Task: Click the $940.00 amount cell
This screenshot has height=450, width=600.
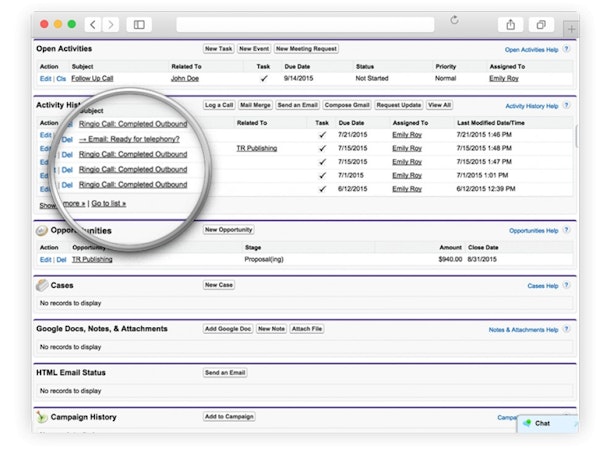Action: [x=450, y=259]
